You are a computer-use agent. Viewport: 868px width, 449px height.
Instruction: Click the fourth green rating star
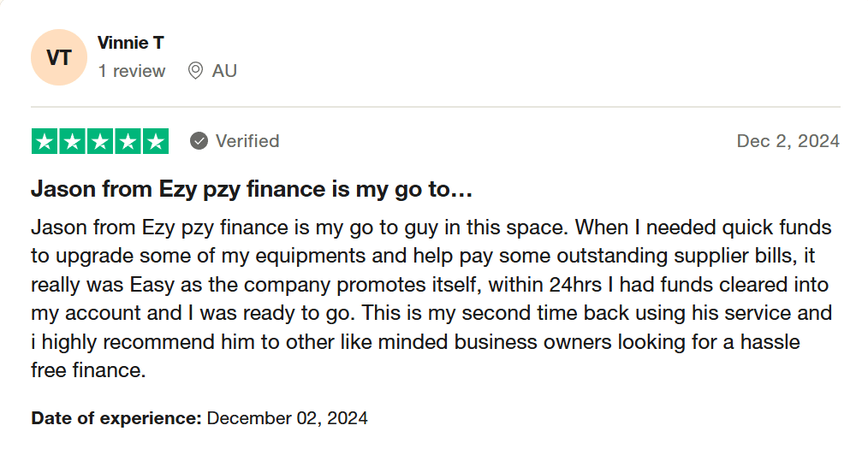click(x=128, y=141)
